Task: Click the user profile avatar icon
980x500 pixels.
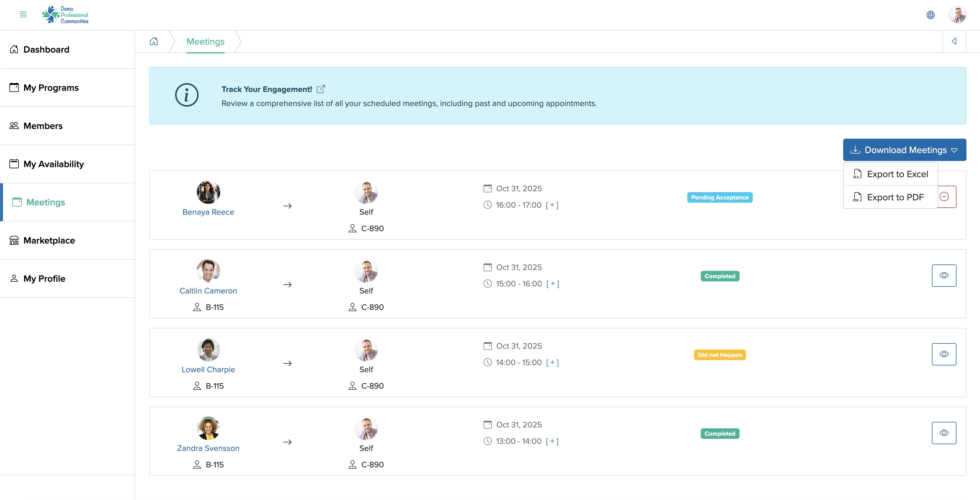Action: [958, 15]
